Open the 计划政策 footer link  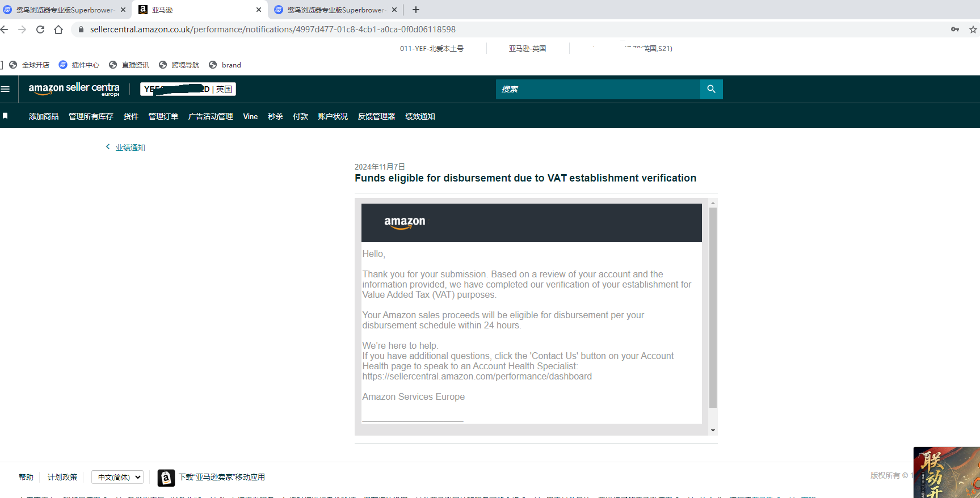click(62, 477)
